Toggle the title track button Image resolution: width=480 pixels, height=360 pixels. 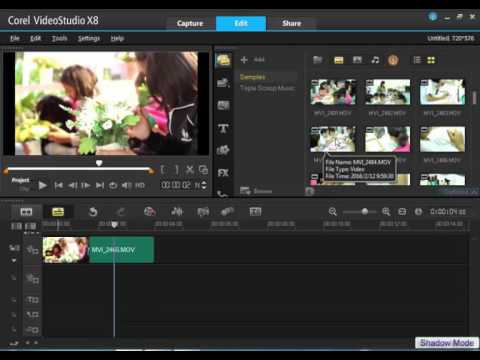coord(32,300)
